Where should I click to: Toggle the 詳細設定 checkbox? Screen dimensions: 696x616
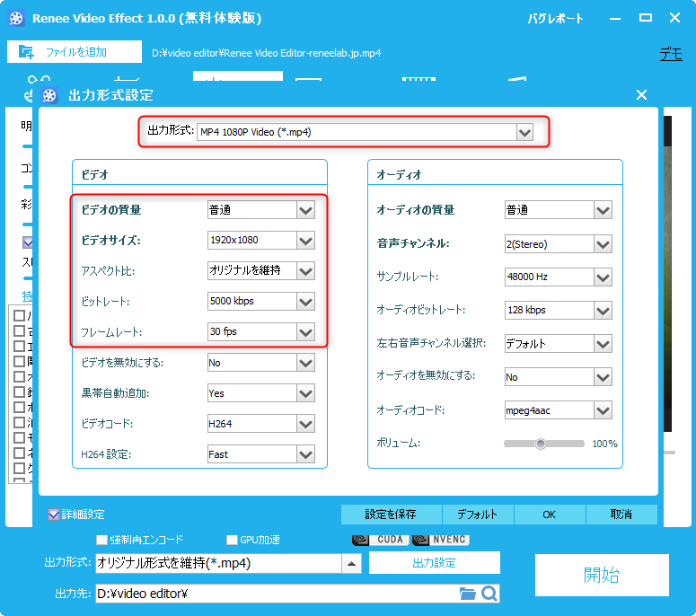click(54, 515)
